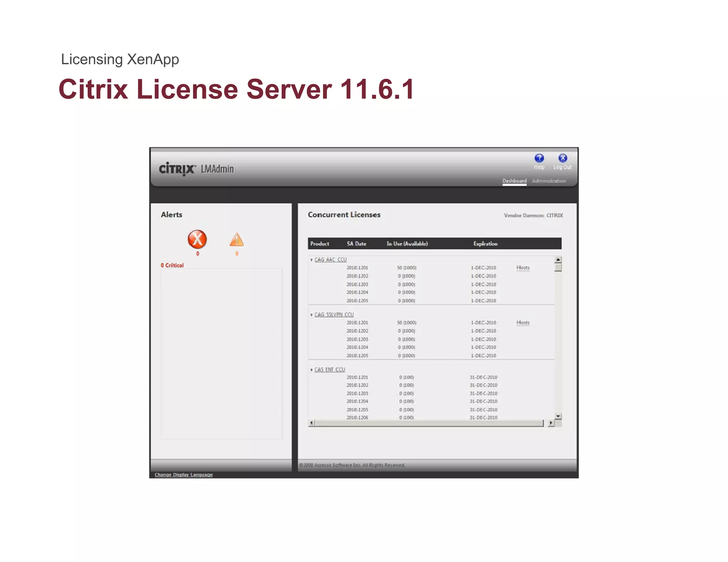This screenshot has width=728, height=562.
Task: Switch to the Administration tab
Action: click(548, 181)
